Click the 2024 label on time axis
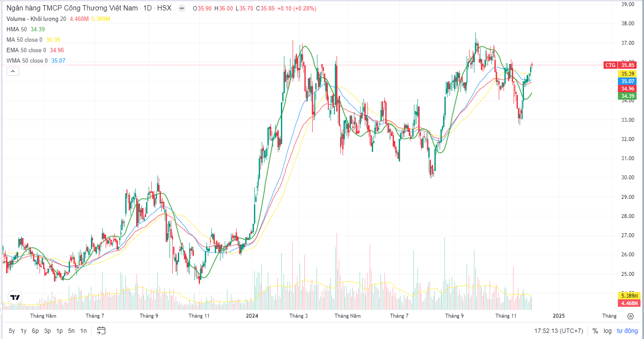Viewport: 644px width, 339px height. pos(252,316)
